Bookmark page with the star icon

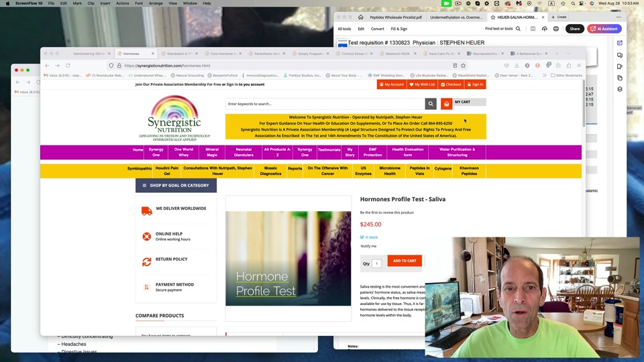tap(463, 66)
